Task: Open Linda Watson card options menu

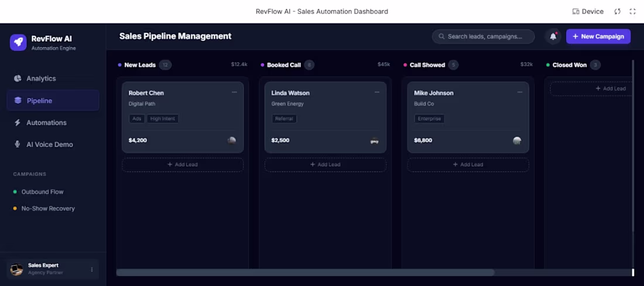Action: [x=376, y=93]
